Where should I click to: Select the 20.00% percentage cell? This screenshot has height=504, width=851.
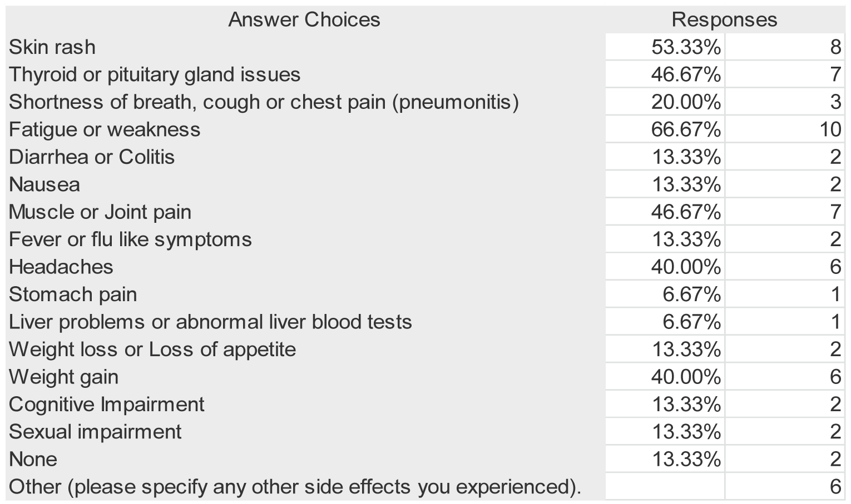coord(686,102)
